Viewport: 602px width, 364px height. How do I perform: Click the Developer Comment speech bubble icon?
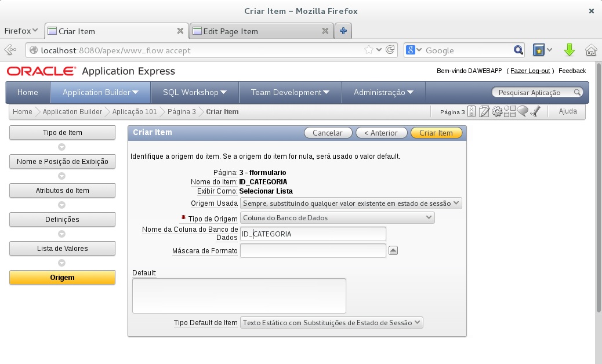(x=523, y=111)
